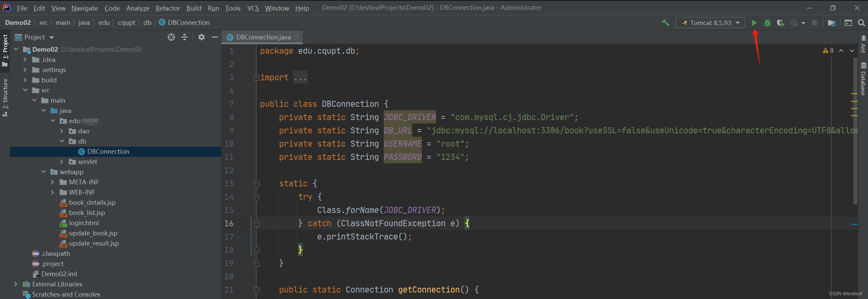868x299 pixels.
Task: Expand External Libraries node
Action: coord(16,284)
